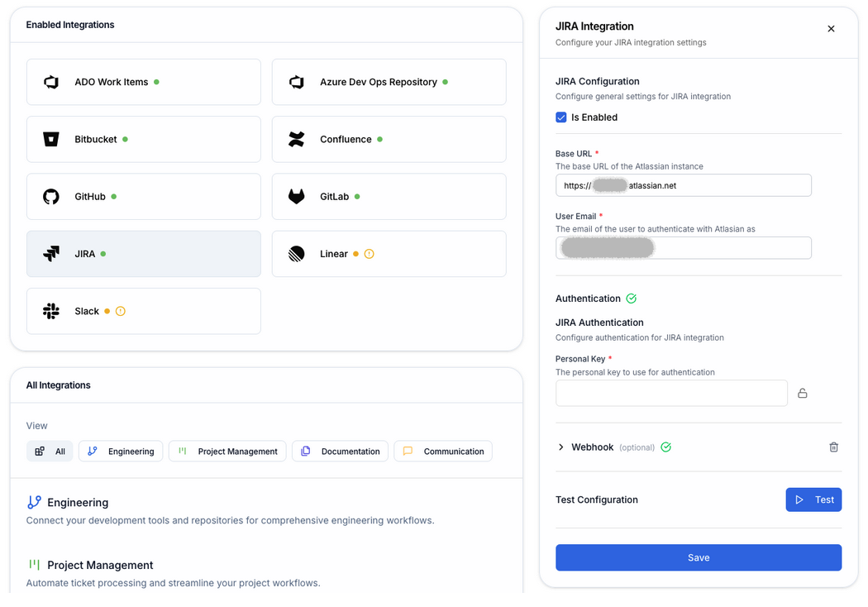This screenshot has height=607, width=868.
Task: Click the kanban icon in Project Management heading
Action: pyautogui.click(x=35, y=564)
